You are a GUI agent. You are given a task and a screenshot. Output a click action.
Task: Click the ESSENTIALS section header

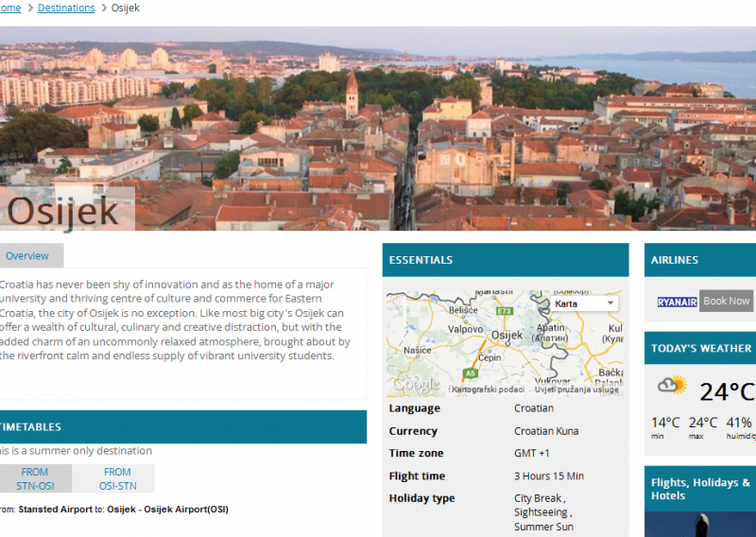[x=506, y=260]
